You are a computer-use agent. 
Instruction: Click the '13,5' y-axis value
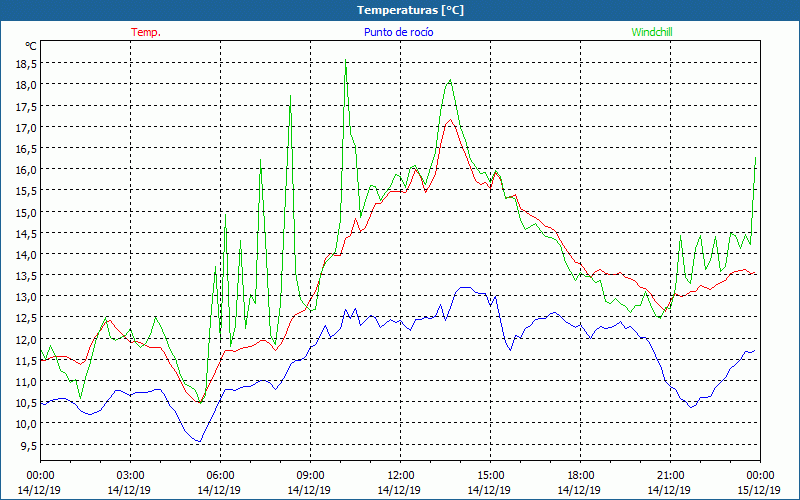[27, 276]
